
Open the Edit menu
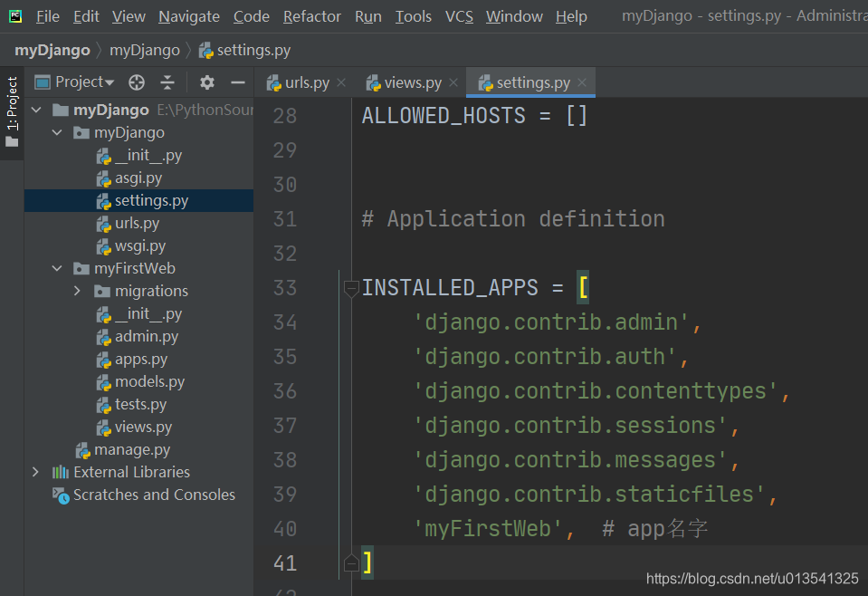[x=86, y=16]
